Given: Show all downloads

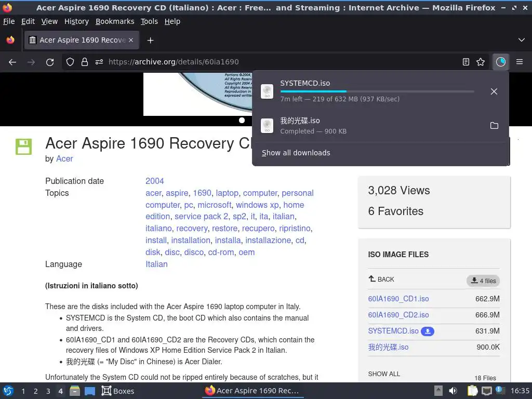Looking at the screenshot, I should click(296, 153).
